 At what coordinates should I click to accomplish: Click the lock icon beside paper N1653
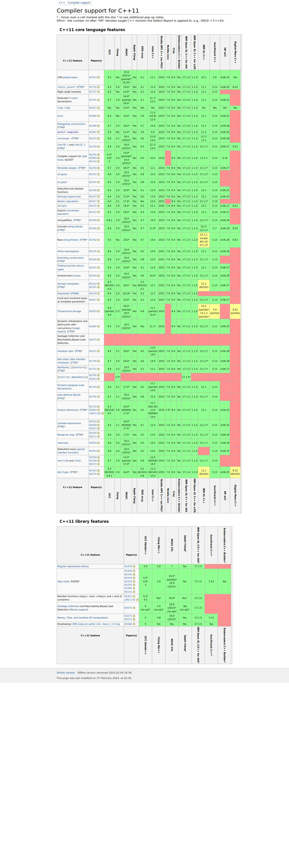99,78
